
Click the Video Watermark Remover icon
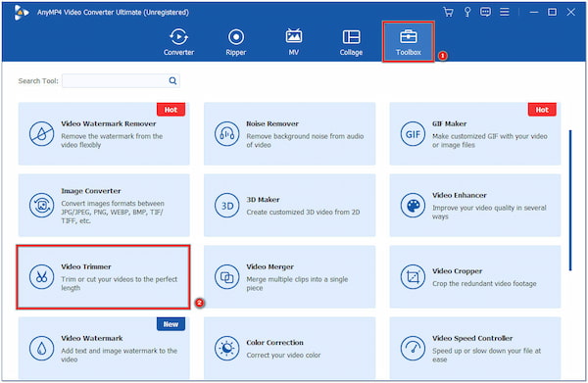[41, 134]
